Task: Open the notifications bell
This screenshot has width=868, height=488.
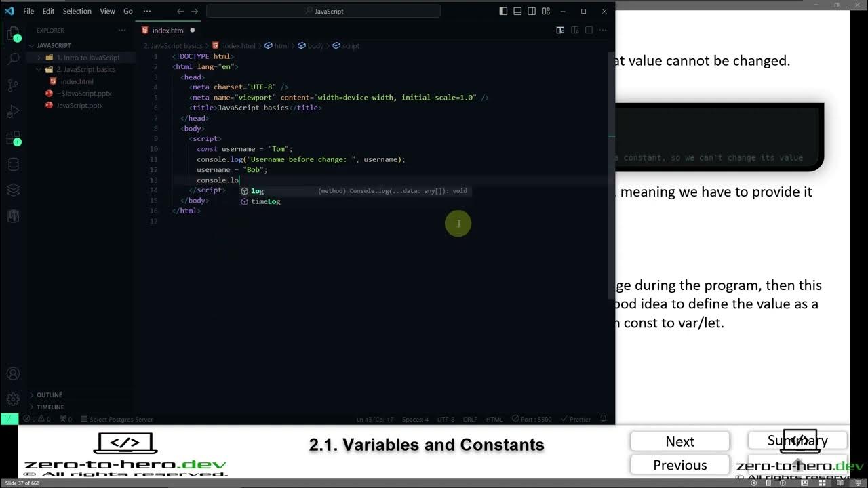Action: click(604, 420)
